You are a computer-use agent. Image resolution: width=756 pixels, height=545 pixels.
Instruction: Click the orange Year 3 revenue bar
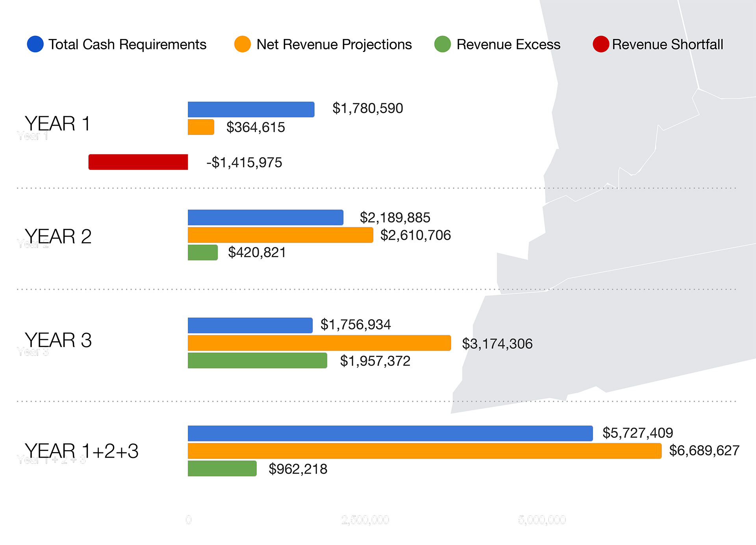point(319,343)
